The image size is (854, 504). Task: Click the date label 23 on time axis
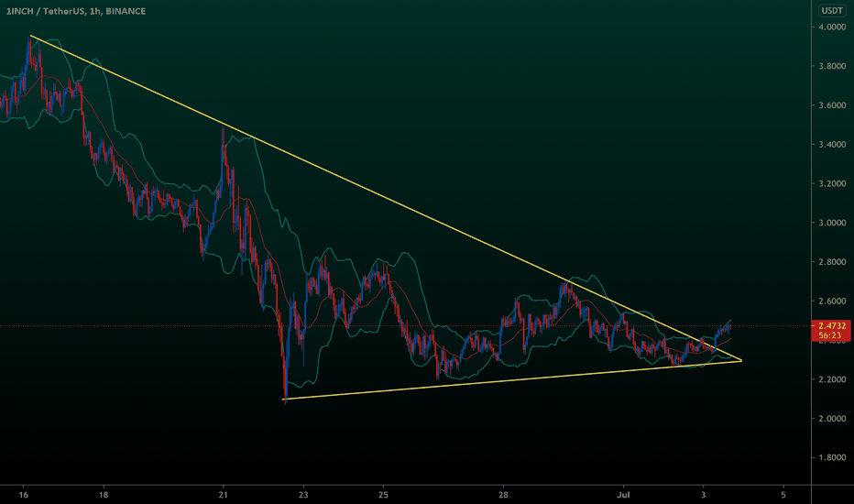pyautogui.click(x=303, y=495)
